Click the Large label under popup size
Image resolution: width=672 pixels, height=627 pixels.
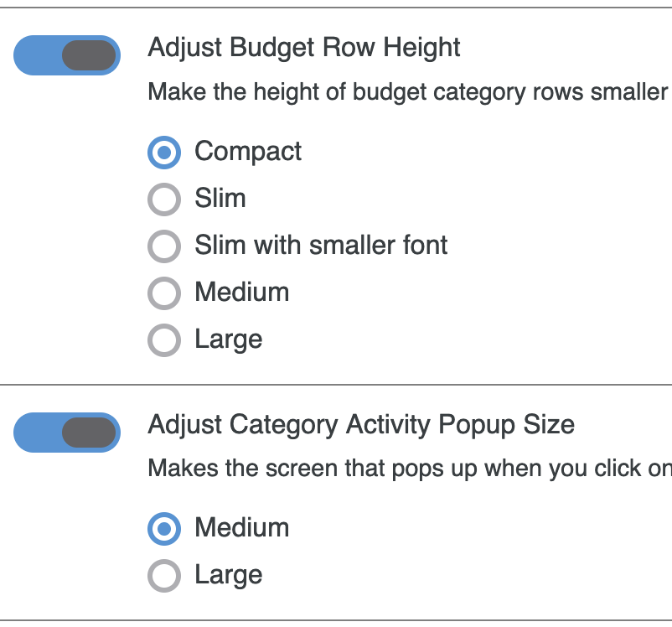(228, 576)
